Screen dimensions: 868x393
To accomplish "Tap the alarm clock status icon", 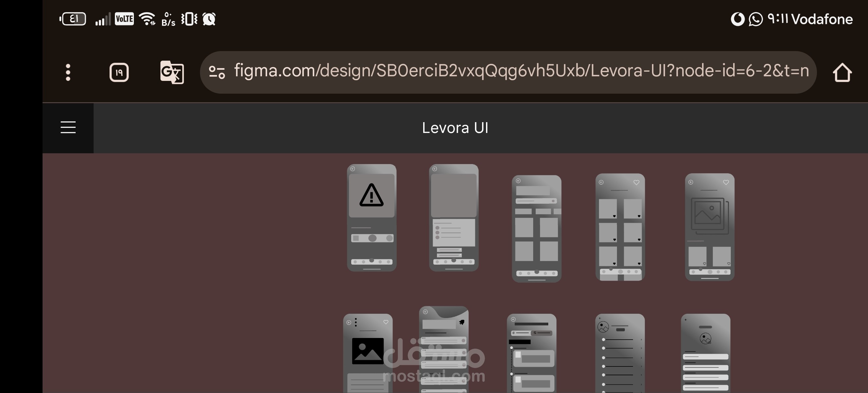I will click(x=209, y=19).
